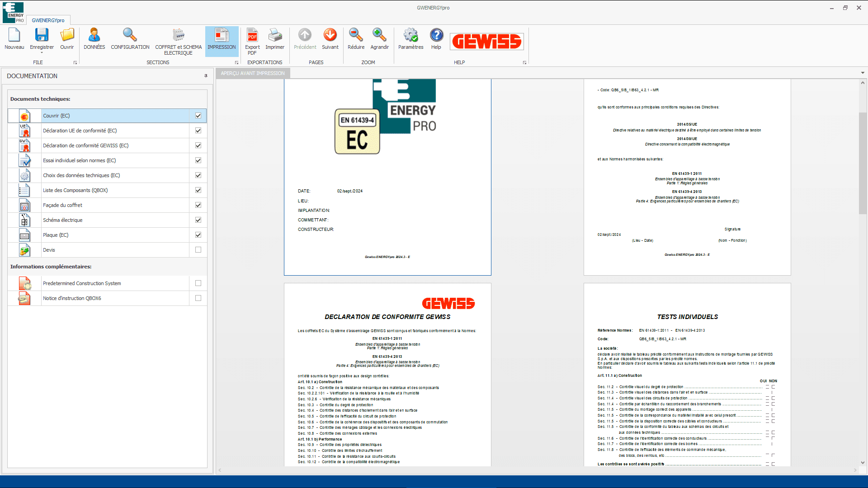Open the preview tab list dropdown
Image resolution: width=868 pixels, height=488 pixels.
tap(863, 73)
